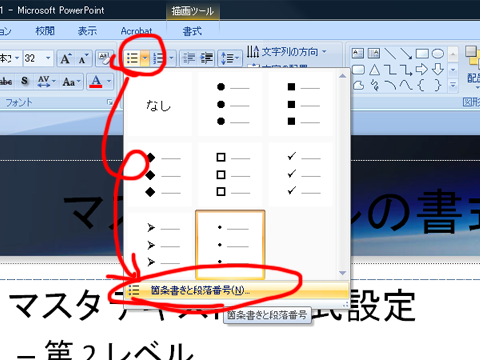This screenshot has height=360, width=480.
Task: Select the right brace shape
Action: (x=438, y=85)
